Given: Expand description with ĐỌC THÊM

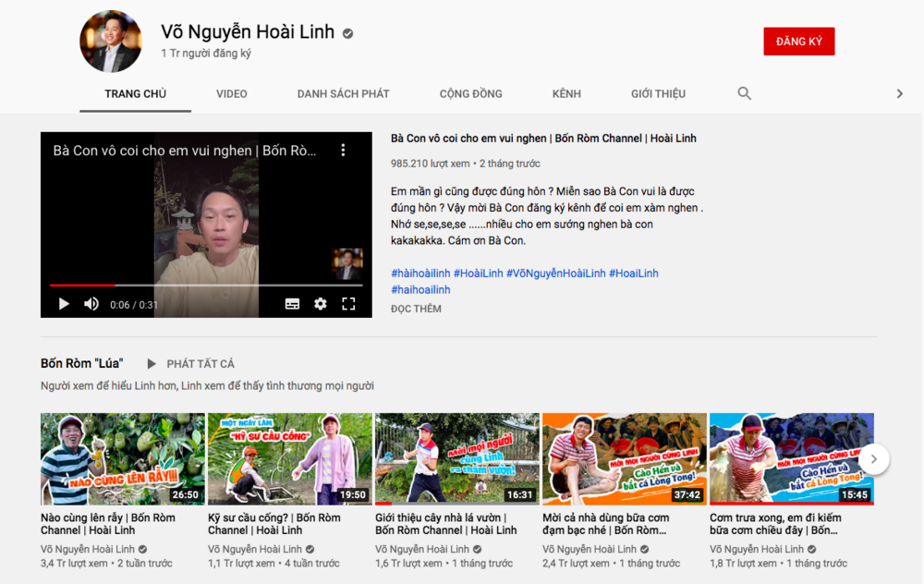Looking at the screenshot, I should tap(416, 309).
